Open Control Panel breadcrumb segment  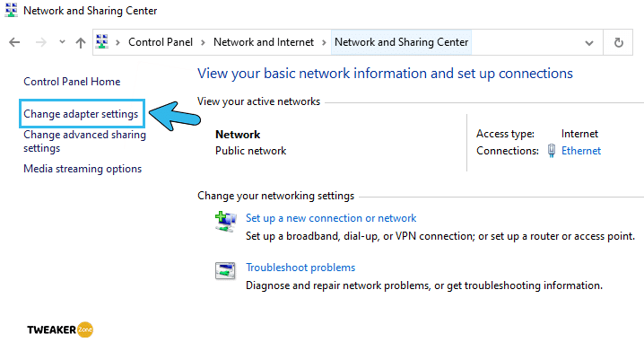pos(161,42)
